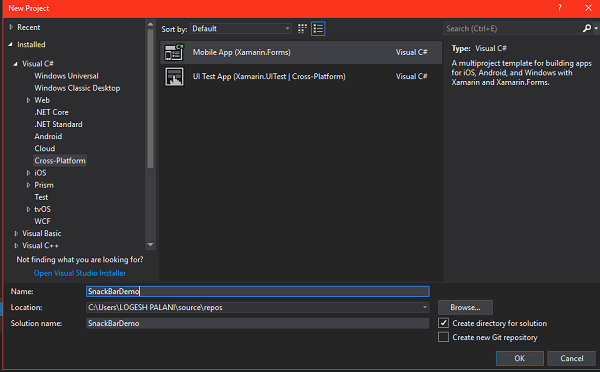The image size is (600, 372).
Task: Enable Create new Git repository
Action: pos(443,337)
